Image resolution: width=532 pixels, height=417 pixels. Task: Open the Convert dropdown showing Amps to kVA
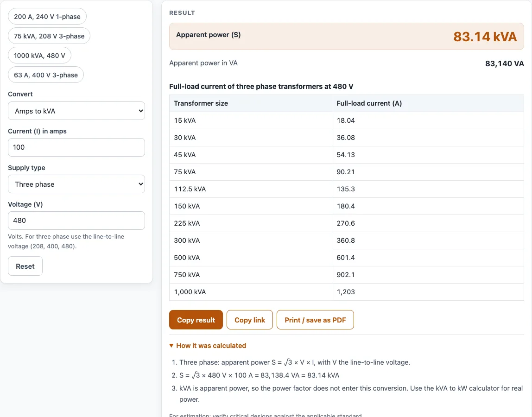tap(76, 111)
